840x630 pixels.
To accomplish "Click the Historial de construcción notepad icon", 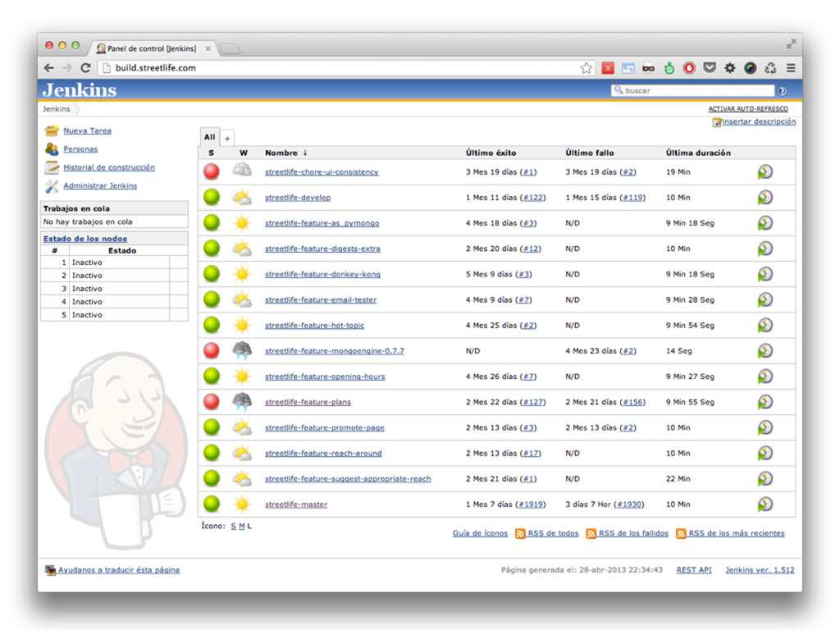I will [52, 167].
